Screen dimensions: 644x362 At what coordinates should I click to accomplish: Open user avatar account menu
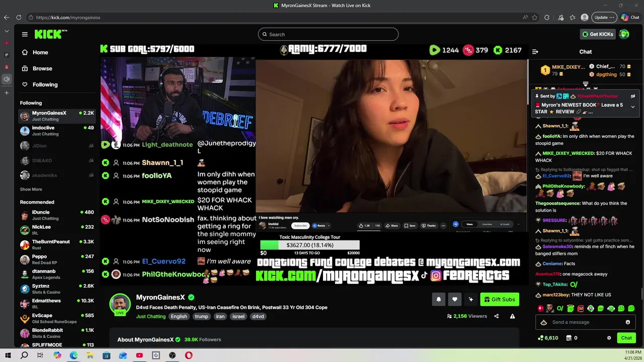pyautogui.click(x=624, y=34)
